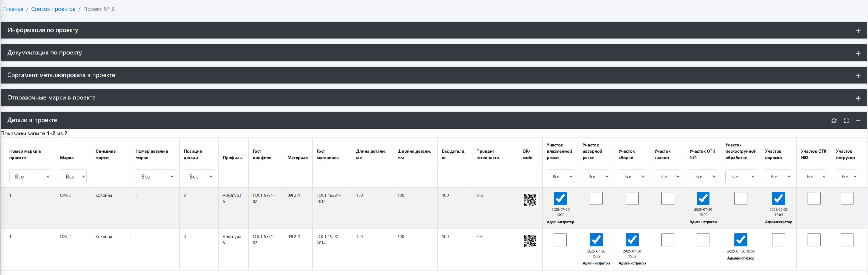Viewport: 868px width, 275px height.
Task: Check сварки checkbox for detail 1
Action: 667,198
